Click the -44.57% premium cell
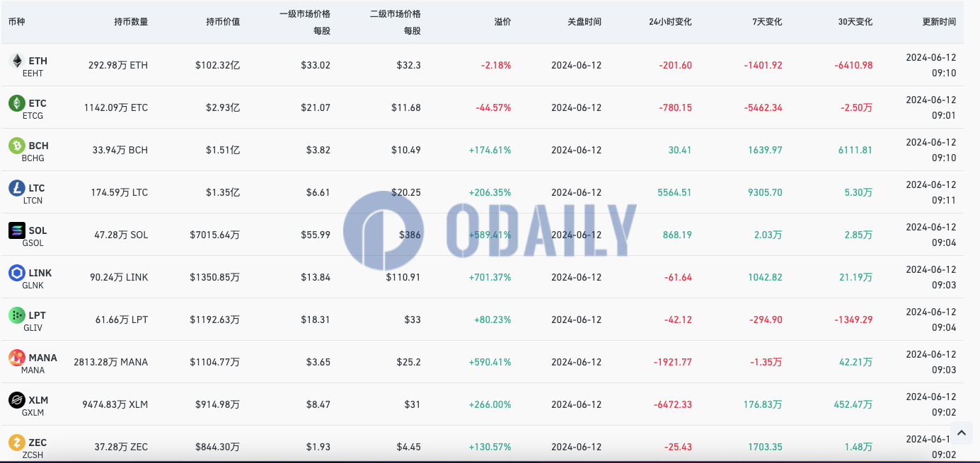This screenshot has height=463, width=980. pyautogui.click(x=493, y=107)
